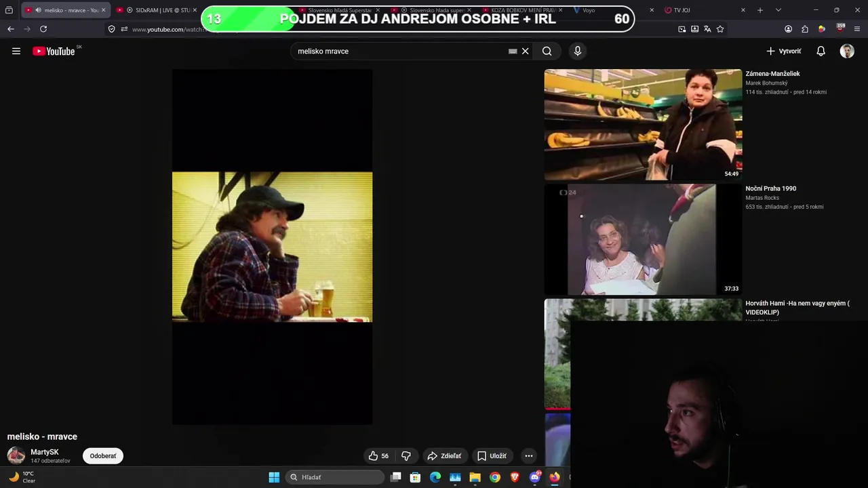Click the Vytvoriť create button
The height and width of the screenshot is (488, 868).
[x=784, y=51]
